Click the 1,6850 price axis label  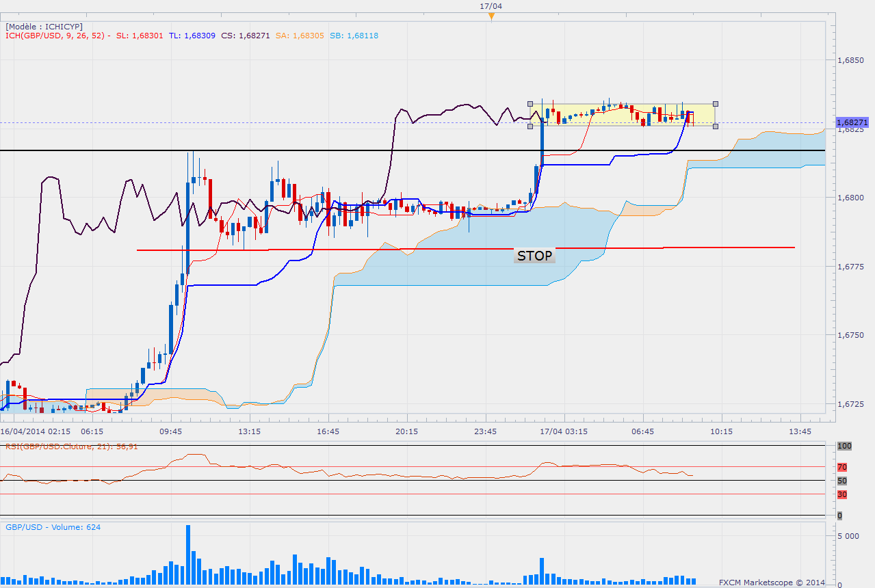coord(851,60)
